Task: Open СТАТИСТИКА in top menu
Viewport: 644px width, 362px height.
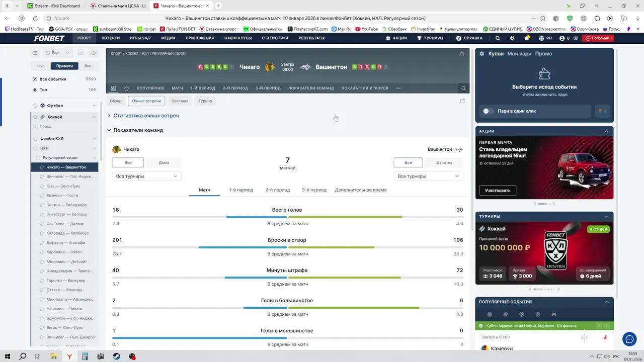Action: pyautogui.click(x=275, y=38)
